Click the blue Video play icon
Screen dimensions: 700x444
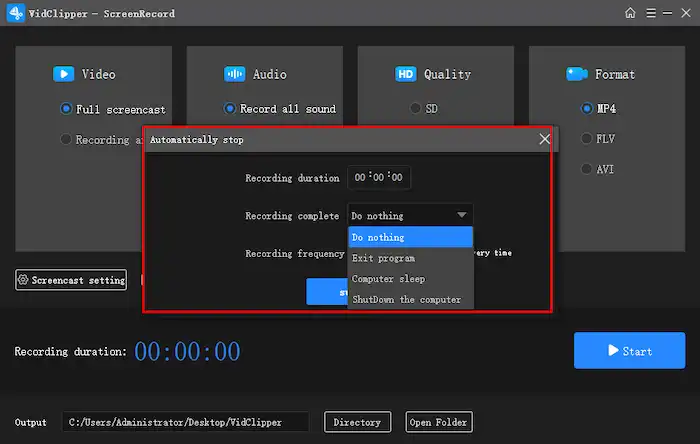pos(63,74)
